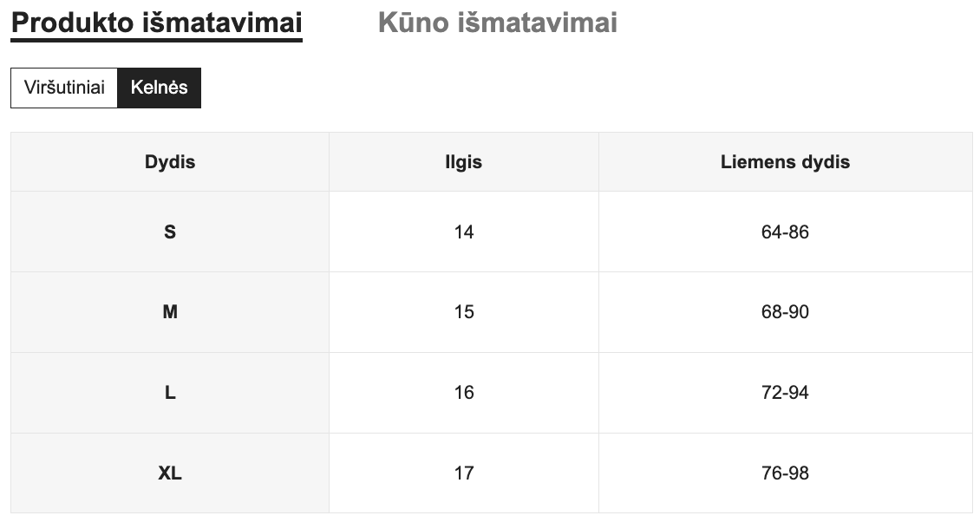Screen dimensions: 980x522
Task: Click the Ilgis column header
Action: [464, 162]
